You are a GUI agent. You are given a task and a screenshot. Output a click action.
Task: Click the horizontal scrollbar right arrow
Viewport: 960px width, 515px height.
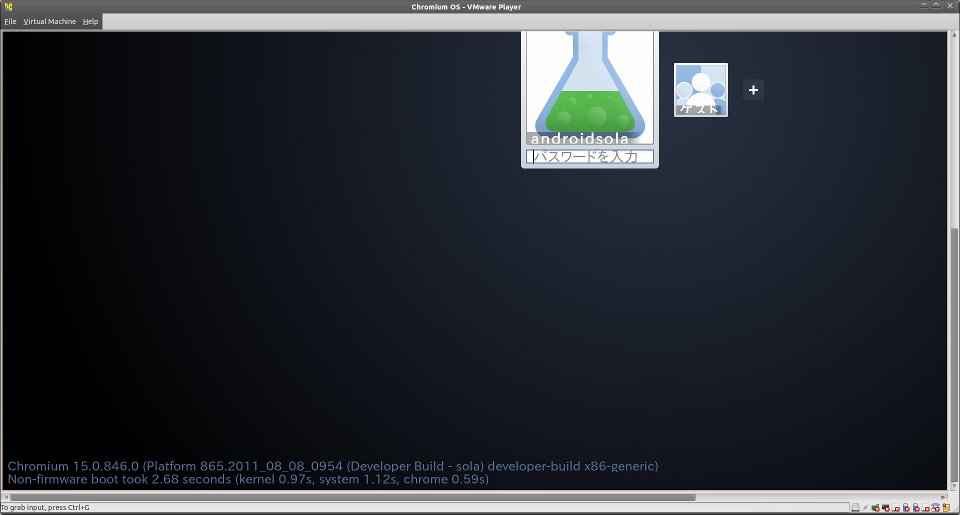943,497
